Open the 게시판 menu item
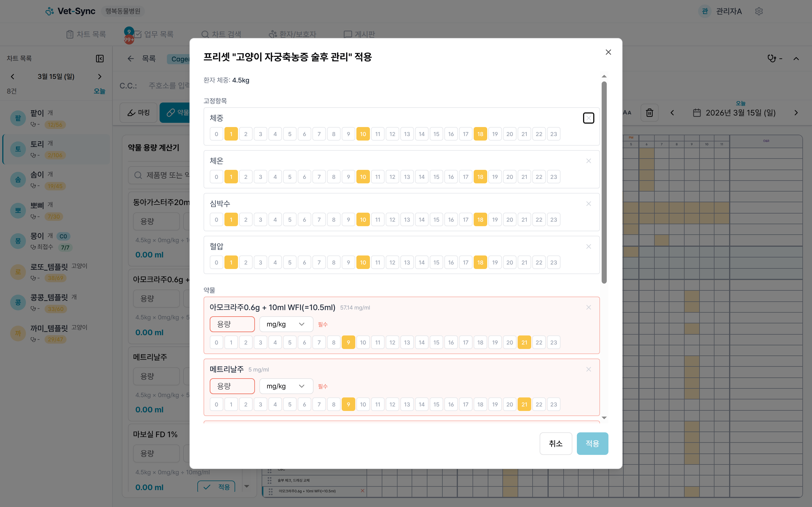The height and width of the screenshot is (507, 812). [359, 34]
